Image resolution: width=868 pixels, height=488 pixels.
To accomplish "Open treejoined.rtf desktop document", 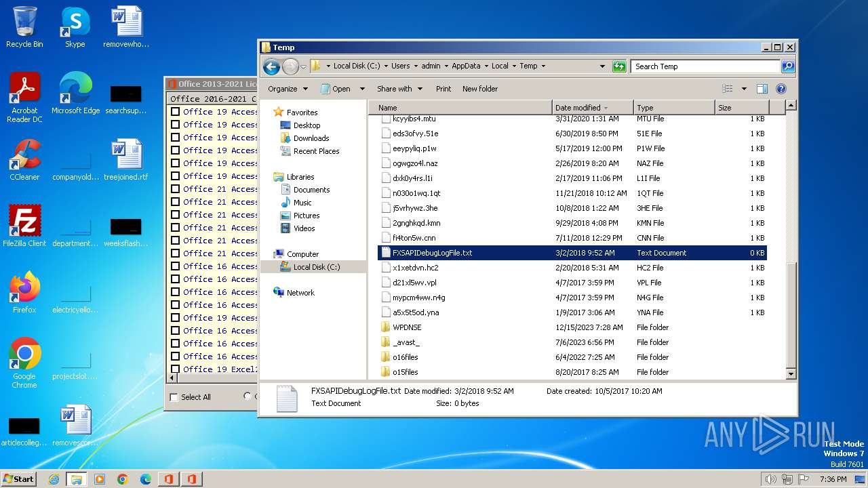I will click(x=126, y=160).
